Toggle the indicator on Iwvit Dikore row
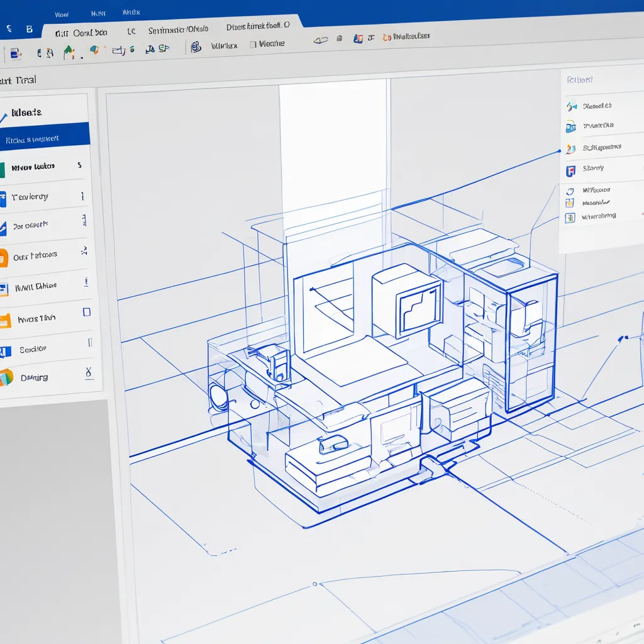 click(86, 282)
